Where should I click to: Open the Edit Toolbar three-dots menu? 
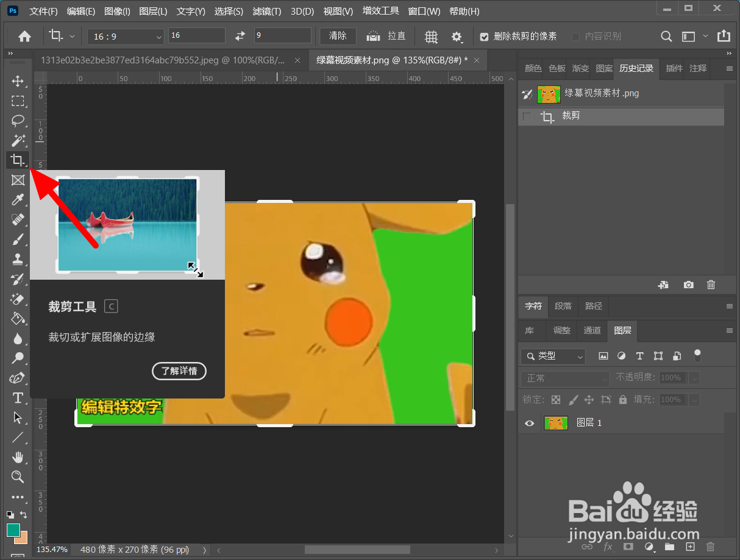[18, 497]
